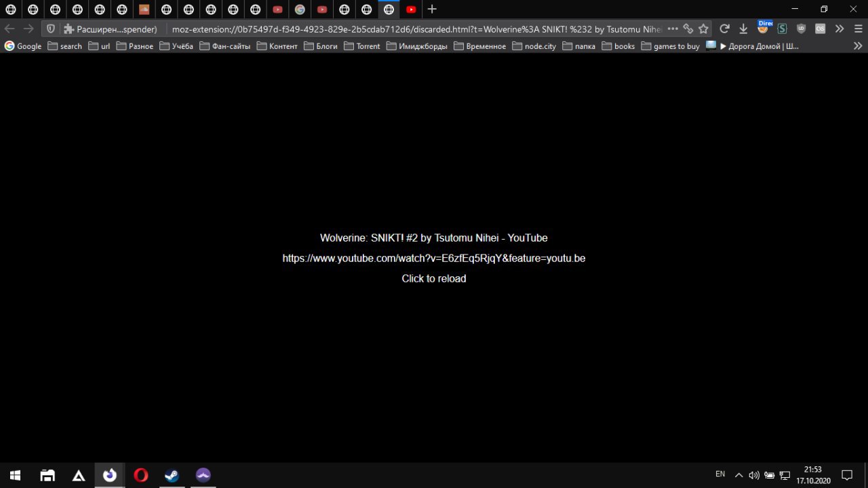Open the Имиджборды bookmarks folder
The image size is (868, 488).
pyautogui.click(x=417, y=46)
